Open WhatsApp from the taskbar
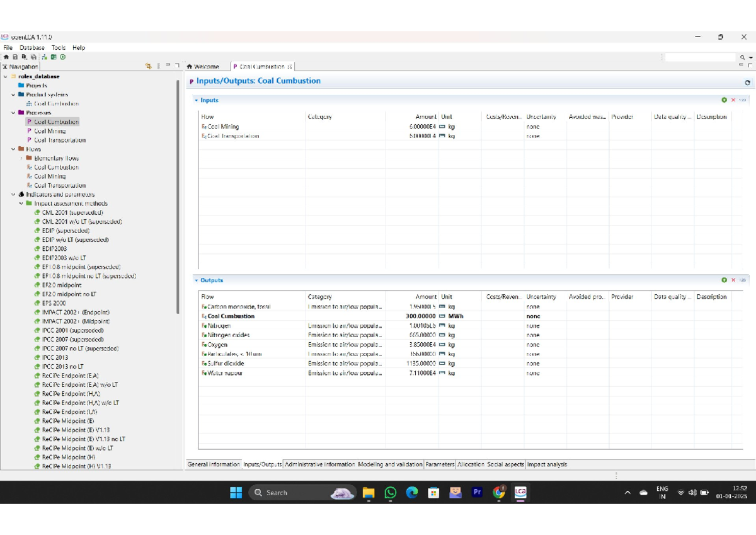This screenshot has width=756, height=535. (x=391, y=493)
